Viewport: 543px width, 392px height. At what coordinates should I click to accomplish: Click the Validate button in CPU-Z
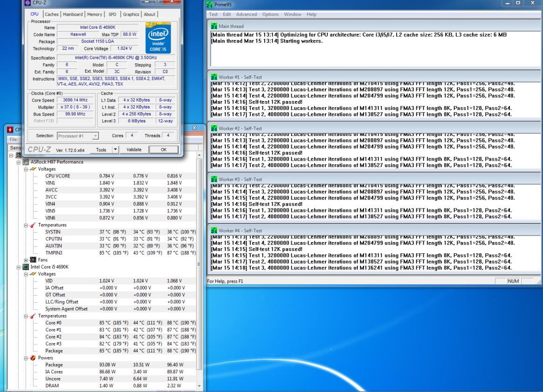[x=134, y=150]
